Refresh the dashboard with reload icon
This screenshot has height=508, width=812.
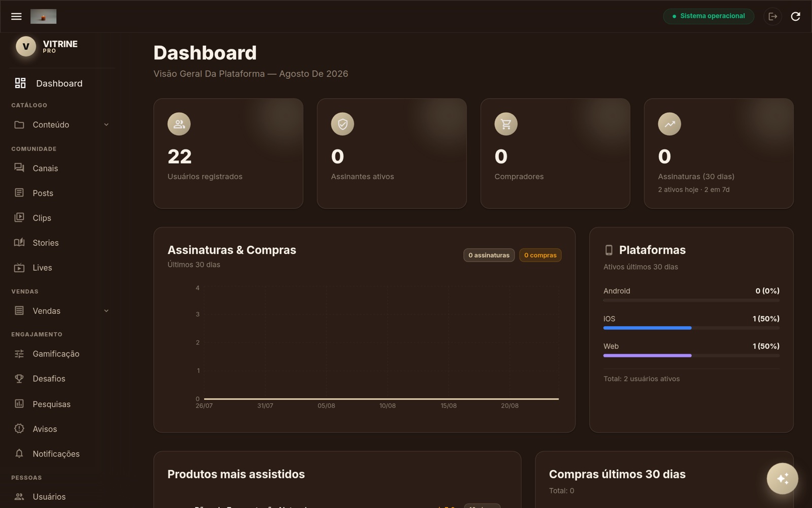(x=795, y=16)
